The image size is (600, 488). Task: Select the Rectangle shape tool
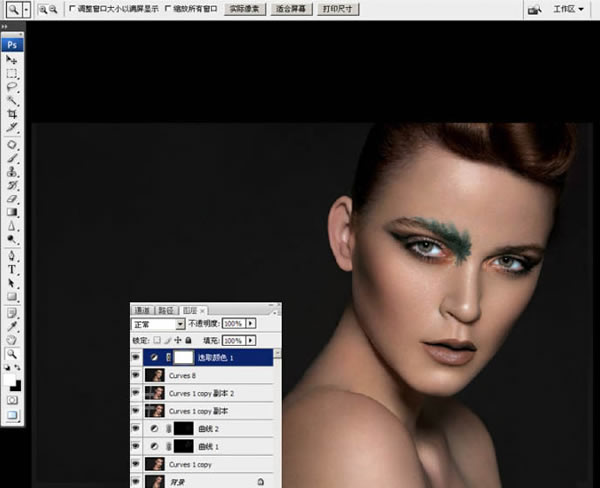(x=11, y=296)
